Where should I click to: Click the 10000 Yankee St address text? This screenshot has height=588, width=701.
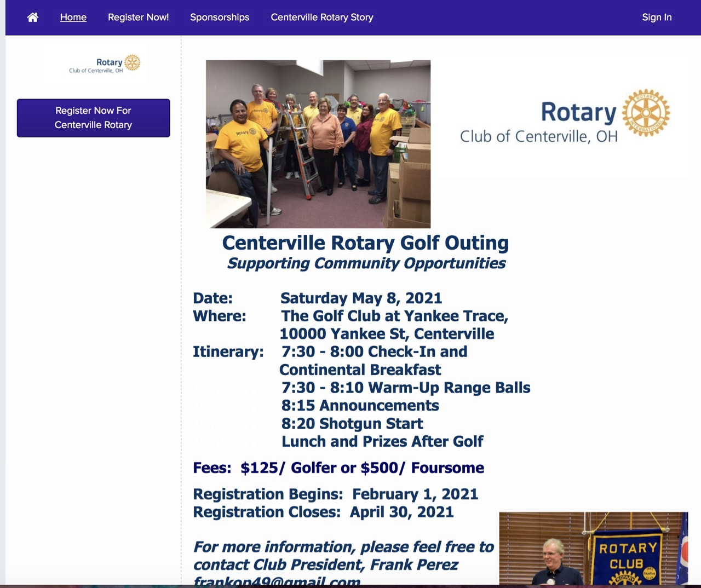pyautogui.click(x=387, y=334)
